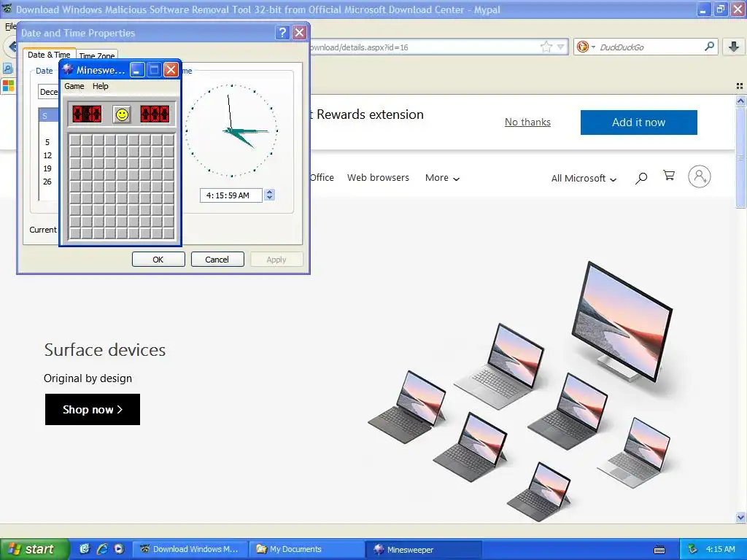Screen dimensions: 747x560
Task: Click OK in Date and Time Properties
Action: click(x=158, y=260)
